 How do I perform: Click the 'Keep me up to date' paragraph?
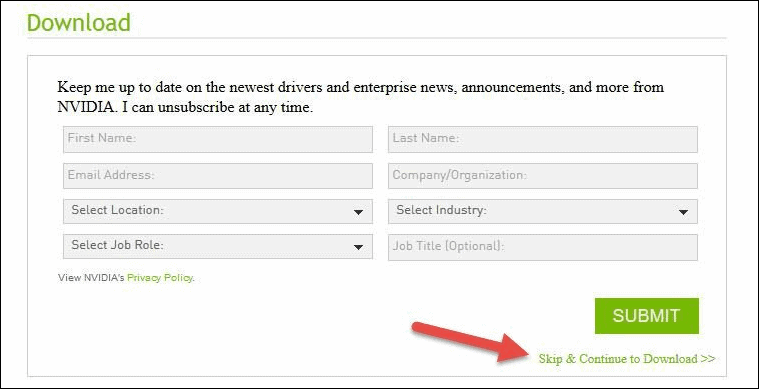click(x=361, y=97)
